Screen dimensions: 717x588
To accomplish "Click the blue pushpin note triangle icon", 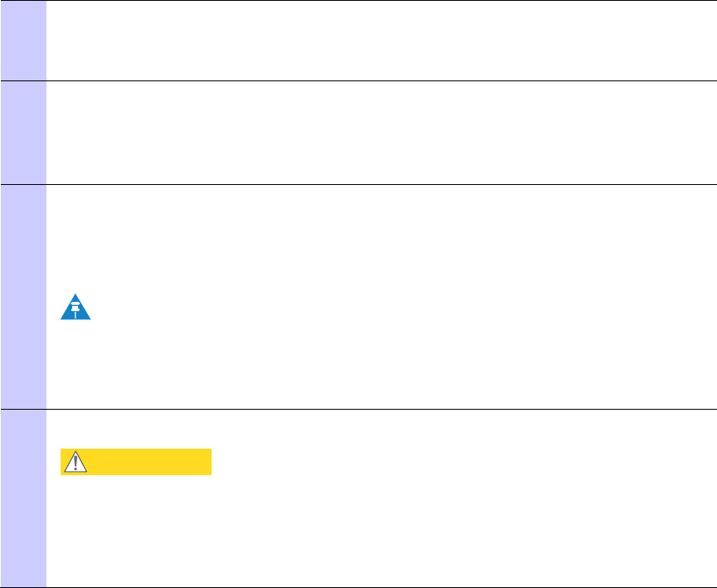I will pyautogui.click(x=76, y=307).
